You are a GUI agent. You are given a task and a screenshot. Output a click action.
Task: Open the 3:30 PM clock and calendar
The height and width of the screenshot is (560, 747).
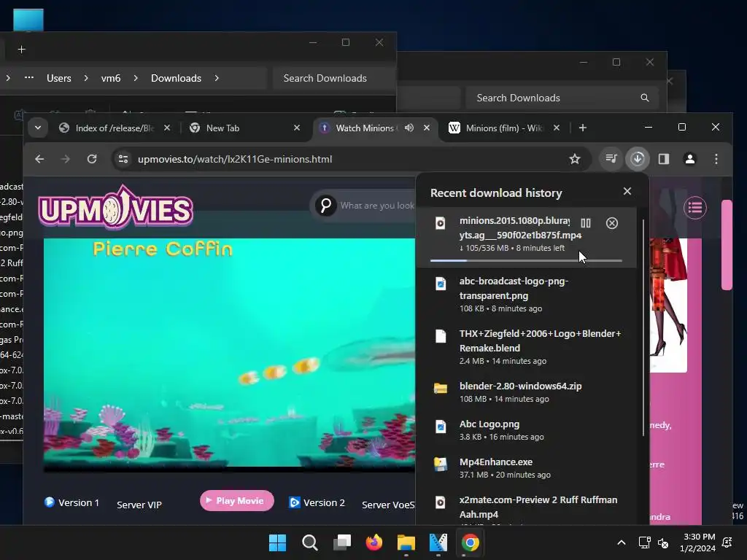697,542
